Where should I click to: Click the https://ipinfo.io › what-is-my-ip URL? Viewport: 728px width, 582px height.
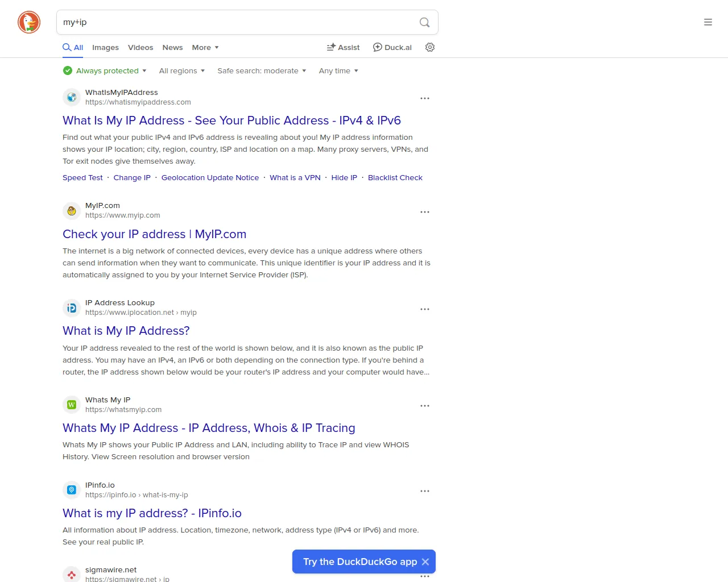[x=136, y=495]
